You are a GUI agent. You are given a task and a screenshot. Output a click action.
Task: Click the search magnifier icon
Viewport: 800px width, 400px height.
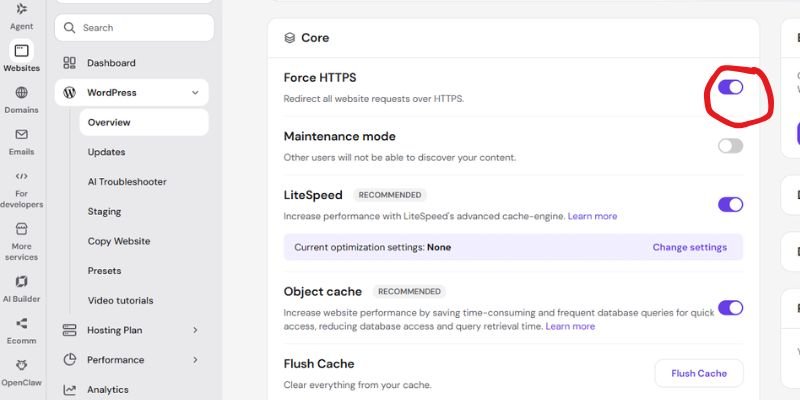click(69, 28)
